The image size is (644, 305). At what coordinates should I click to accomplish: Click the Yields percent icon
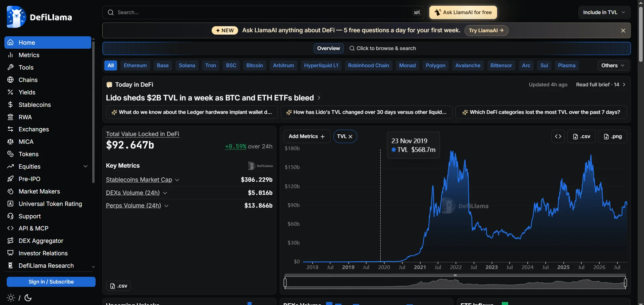click(10, 92)
